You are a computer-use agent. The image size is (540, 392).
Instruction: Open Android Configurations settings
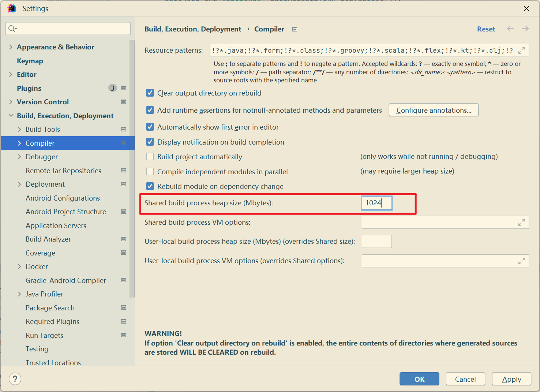(x=63, y=198)
